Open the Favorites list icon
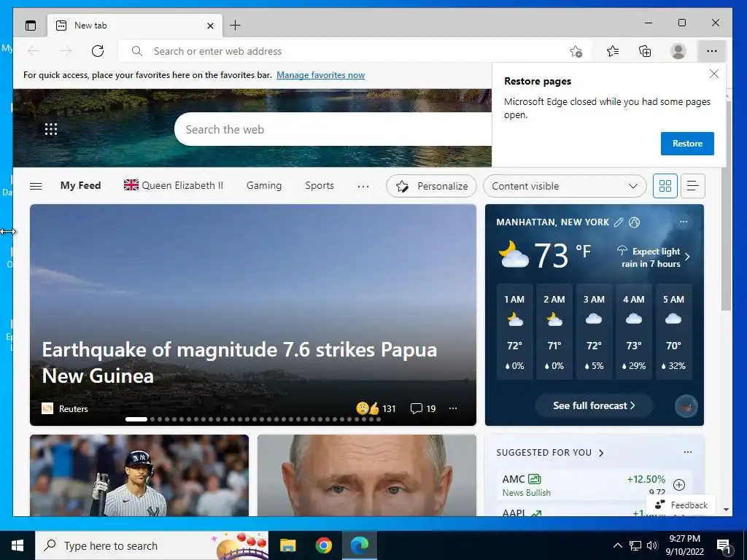 pyautogui.click(x=613, y=51)
